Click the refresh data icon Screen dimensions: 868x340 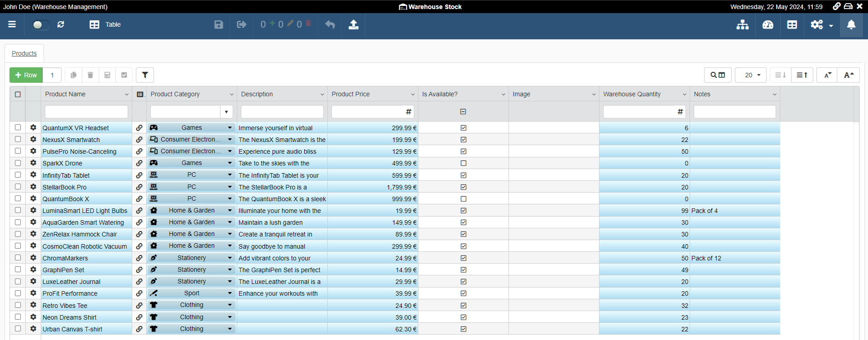pos(61,24)
